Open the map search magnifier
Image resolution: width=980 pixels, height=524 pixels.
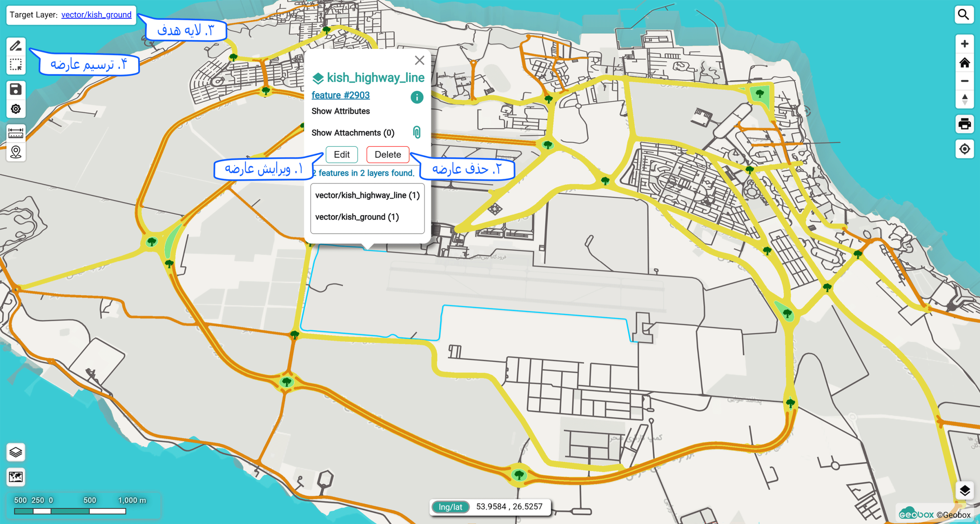coord(964,15)
